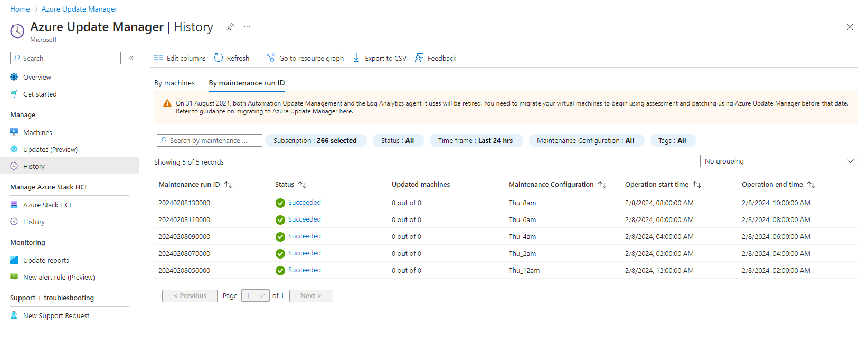The image size is (868, 354).
Task: Click the Export to CSV download icon
Action: (356, 58)
